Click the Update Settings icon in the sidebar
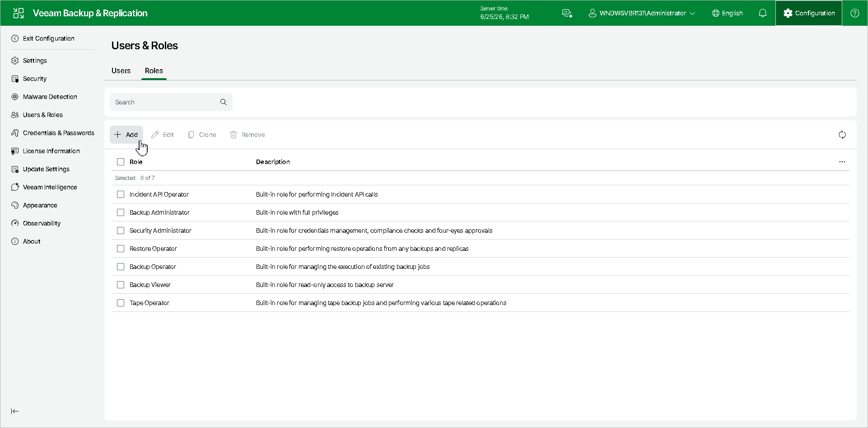The width and height of the screenshot is (868, 428). (x=15, y=169)
